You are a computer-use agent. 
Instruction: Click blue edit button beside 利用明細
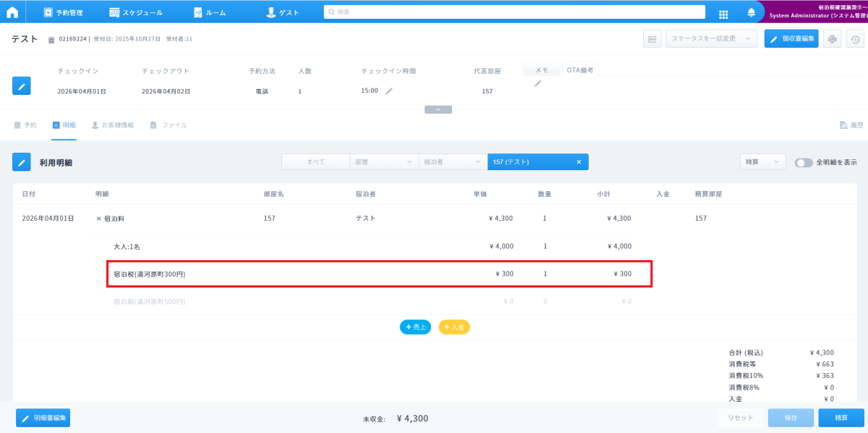[x=22, y=162]
